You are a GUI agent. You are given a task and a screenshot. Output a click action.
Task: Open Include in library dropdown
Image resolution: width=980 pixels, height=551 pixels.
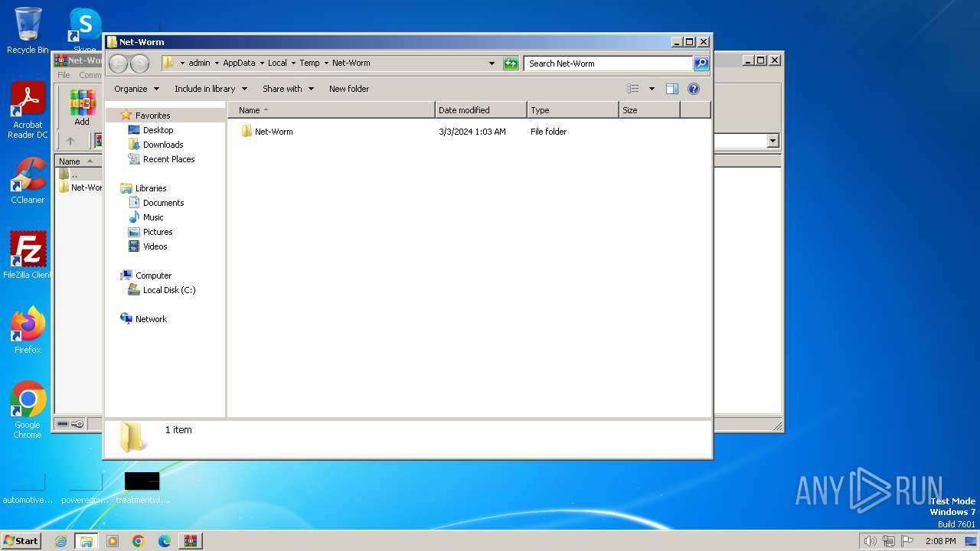pyautogui.click(x=211, y=89)
